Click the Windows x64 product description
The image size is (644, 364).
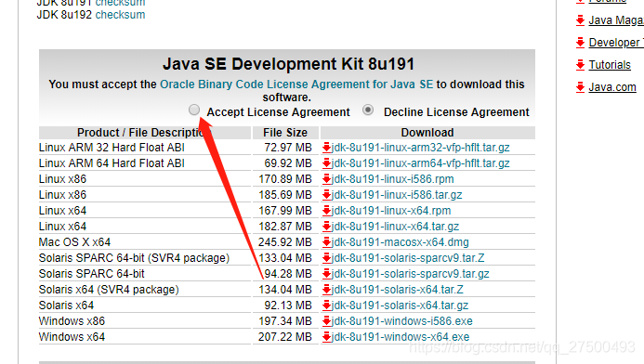tap(72, 337)
